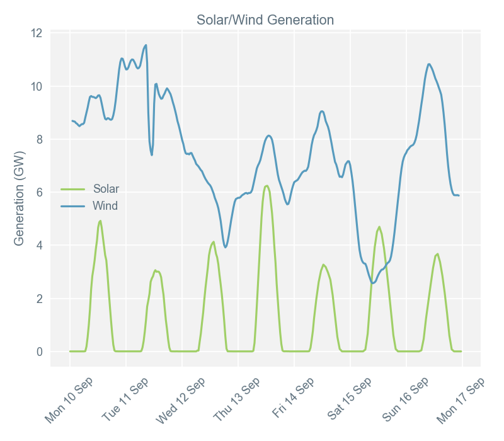Click the y-axis tick value '12'
Image resolution: width=504 pixels, height=441 pixels.
tap(37, 33)
